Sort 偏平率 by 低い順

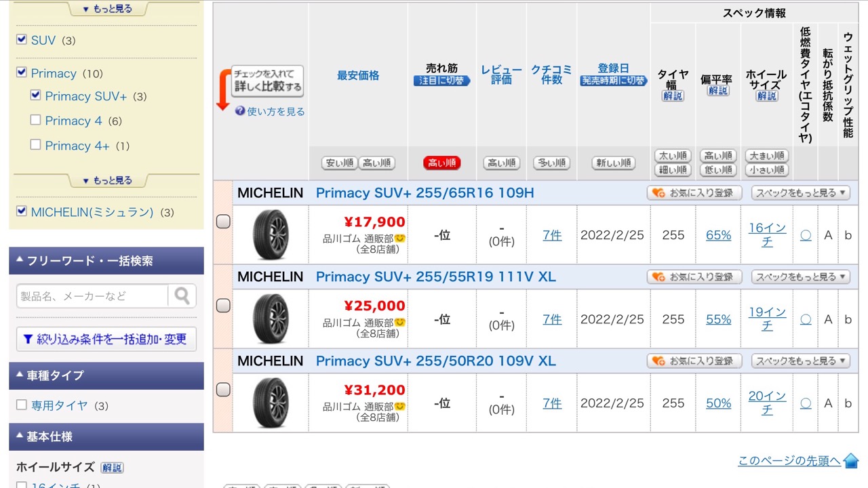718,170
